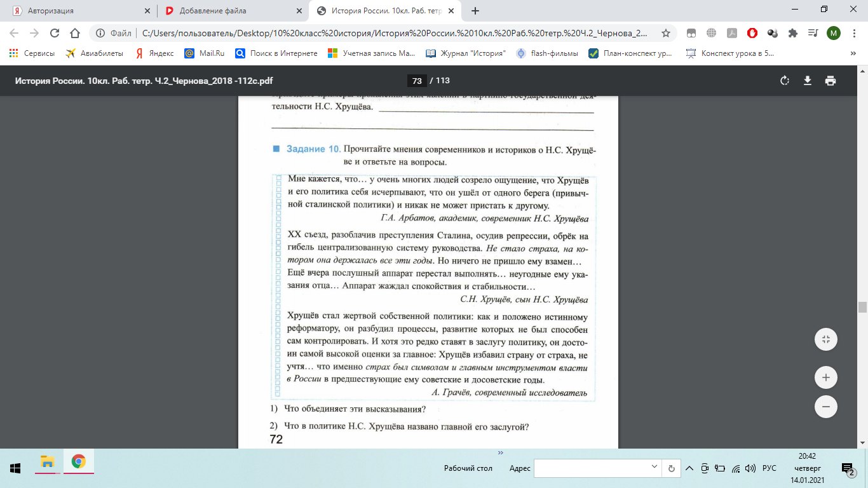Zoom out of the PDF page
Viewport: 868px width, 488px height.
click(x=826, y=406)
